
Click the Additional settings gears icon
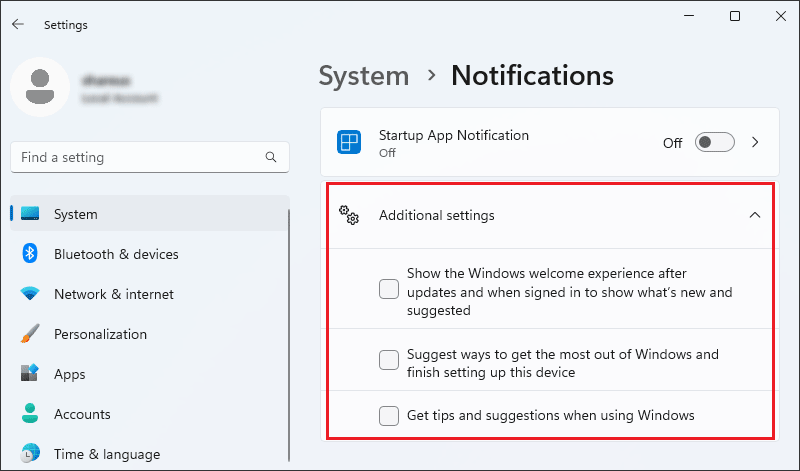[x=349, y=215]
